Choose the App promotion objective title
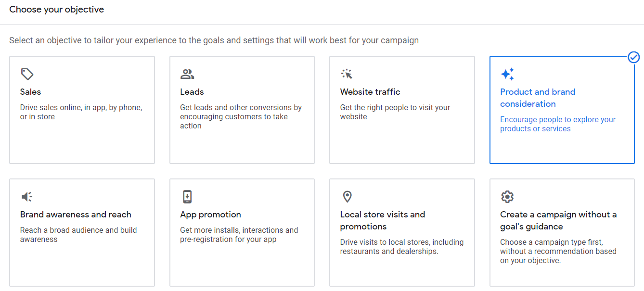644x291 pixels. point(210,215)
